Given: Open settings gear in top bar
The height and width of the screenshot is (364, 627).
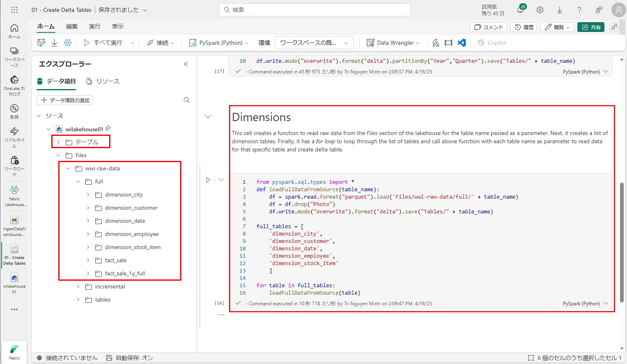Looking at the screenshot, I should click(x=540, y=10).
